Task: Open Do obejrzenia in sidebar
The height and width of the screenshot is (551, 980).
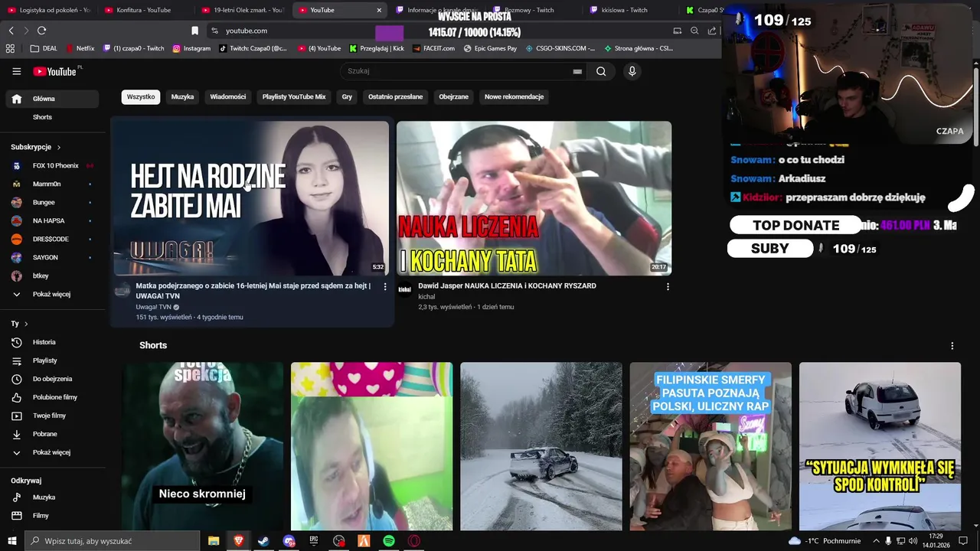Action: pos(51,379)
